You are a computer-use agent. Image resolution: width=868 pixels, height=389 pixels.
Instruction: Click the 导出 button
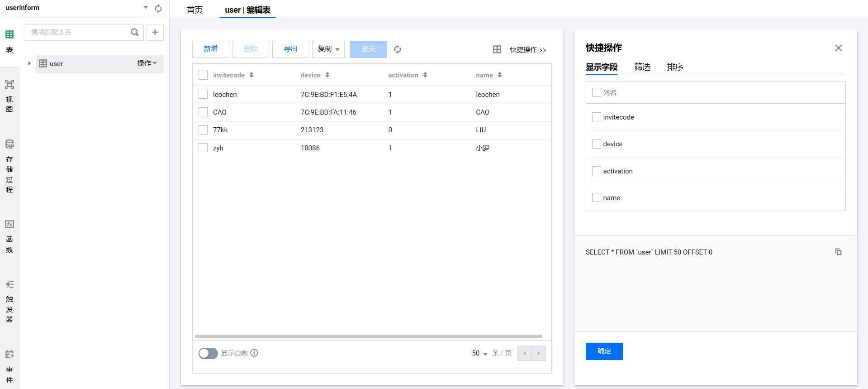coord(291,49)
